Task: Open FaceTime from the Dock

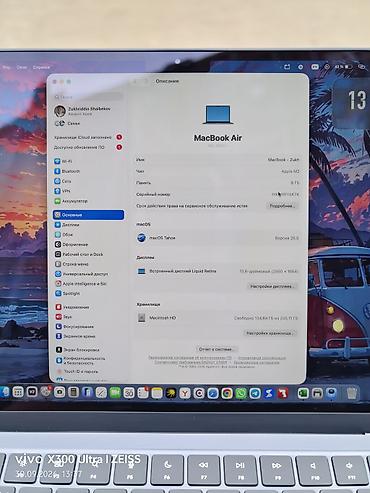Action: (115, 393)
